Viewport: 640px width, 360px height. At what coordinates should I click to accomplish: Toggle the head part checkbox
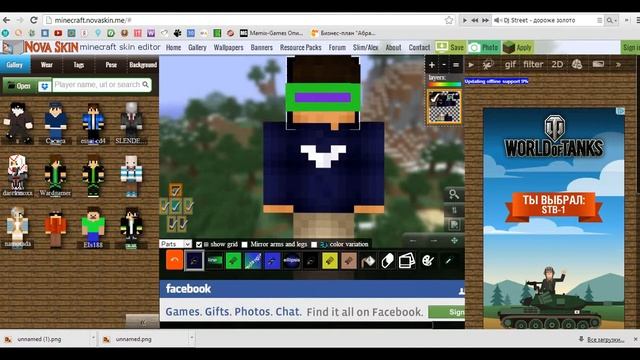(176, 190)
